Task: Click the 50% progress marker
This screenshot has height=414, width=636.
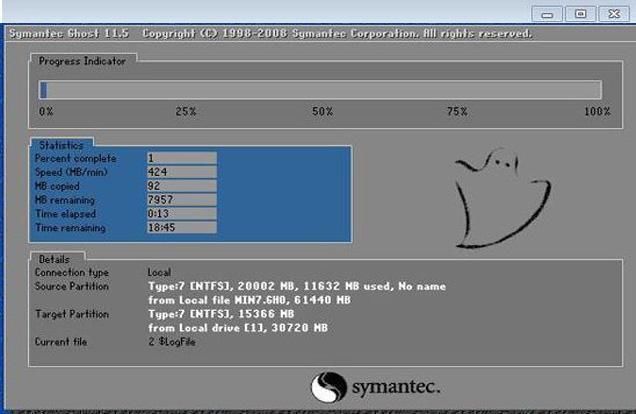Action: (322, 111)
